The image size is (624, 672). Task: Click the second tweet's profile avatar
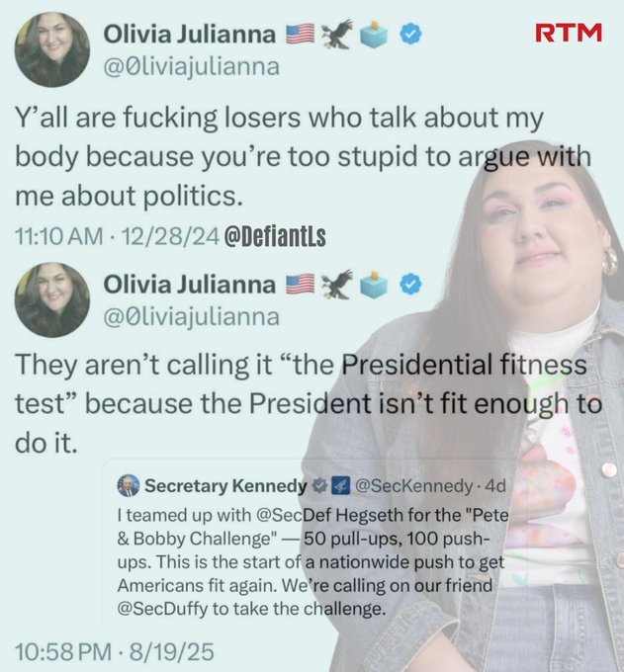click(x=51, y=300)
